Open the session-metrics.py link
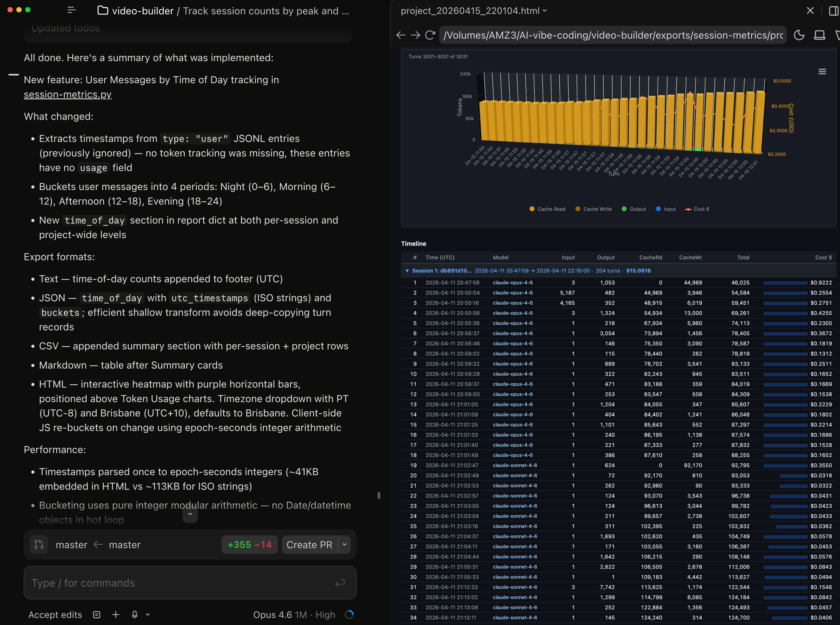Viewport: 840px width, 625px height. [68, 94]
